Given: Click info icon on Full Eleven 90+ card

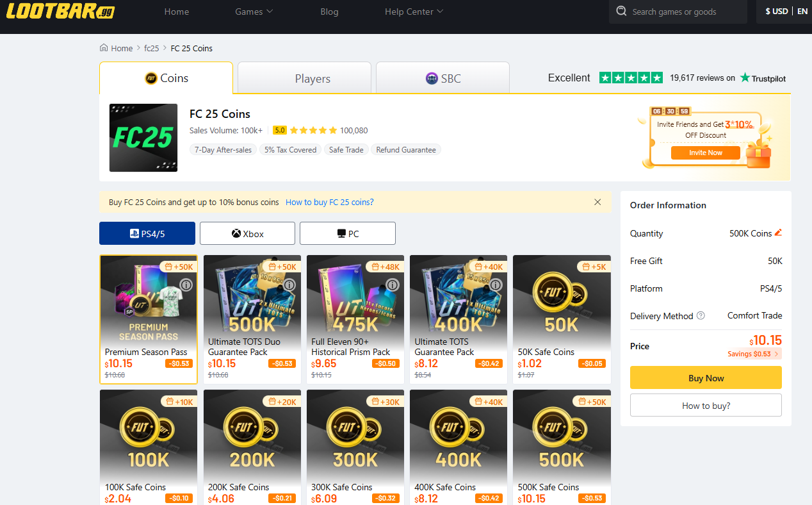Looking at the screenshot, I should click(393, 285).
